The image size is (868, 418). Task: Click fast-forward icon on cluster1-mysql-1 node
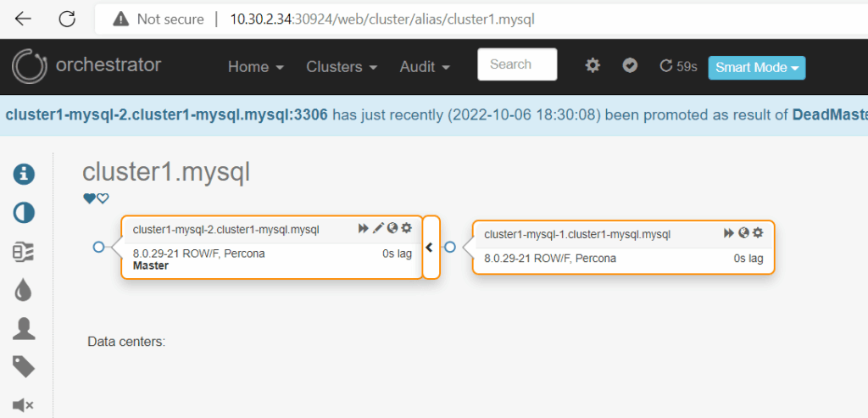(729, 233)
